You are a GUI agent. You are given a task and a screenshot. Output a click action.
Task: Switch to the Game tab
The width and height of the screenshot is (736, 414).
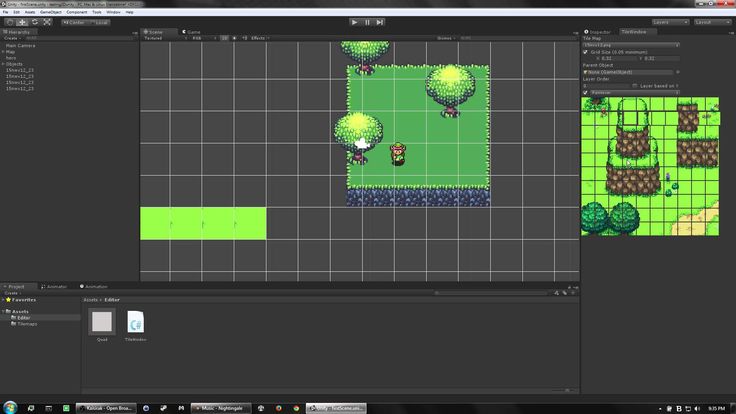pyautogui.click(x=191, y=32)
